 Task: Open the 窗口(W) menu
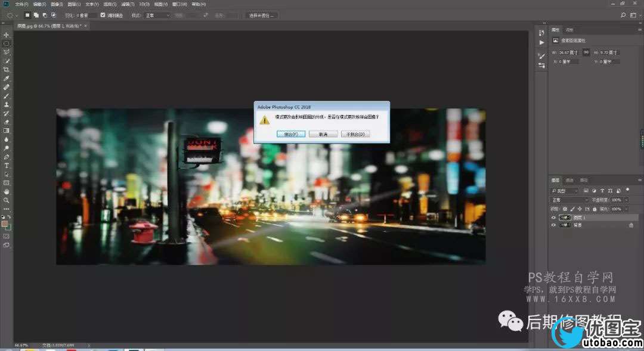[179, 4]
